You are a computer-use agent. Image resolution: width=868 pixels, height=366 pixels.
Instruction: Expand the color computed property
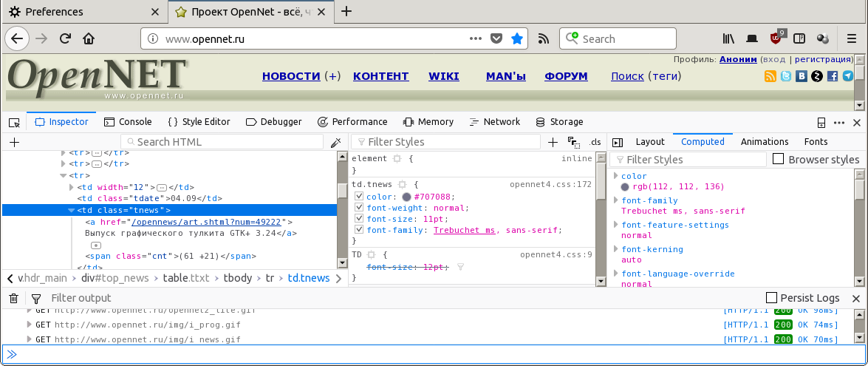[x=615, y=176]
